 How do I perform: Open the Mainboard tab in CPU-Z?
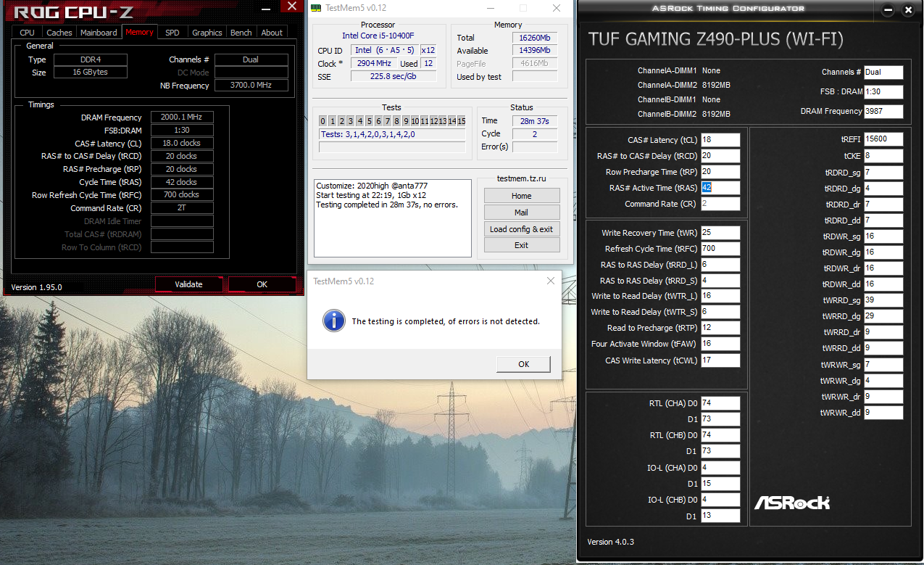coord(99,33)
